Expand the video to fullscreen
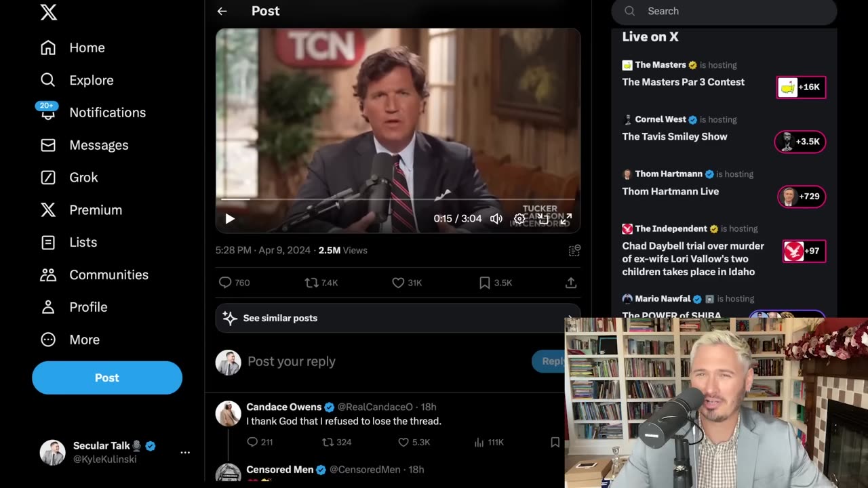The width and height of the screenshot is (868, 488). pos(566,218)
